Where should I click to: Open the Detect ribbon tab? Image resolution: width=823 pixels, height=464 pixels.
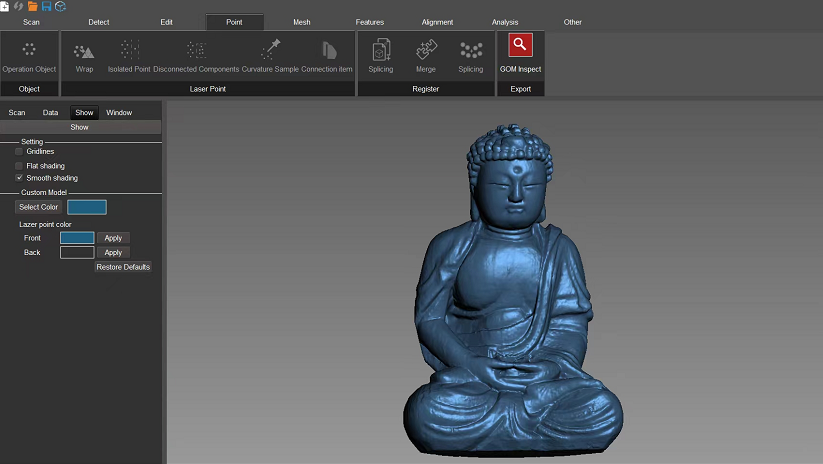99,22
